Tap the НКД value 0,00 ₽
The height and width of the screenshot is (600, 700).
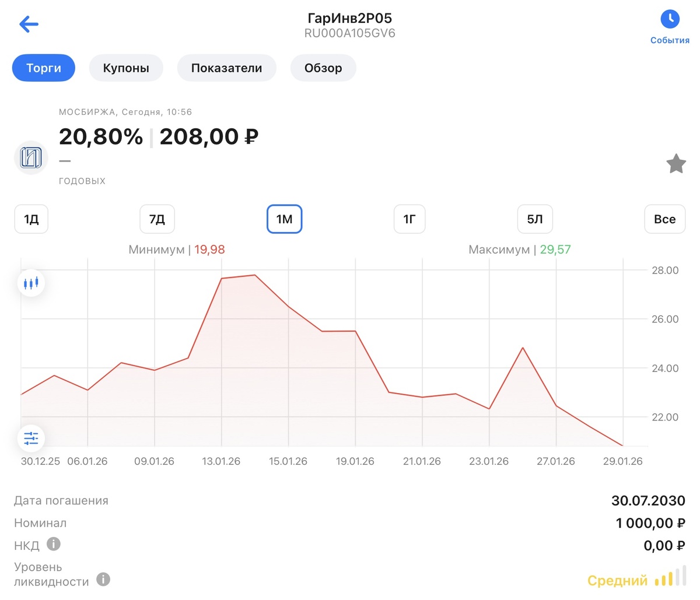point(664,546)
